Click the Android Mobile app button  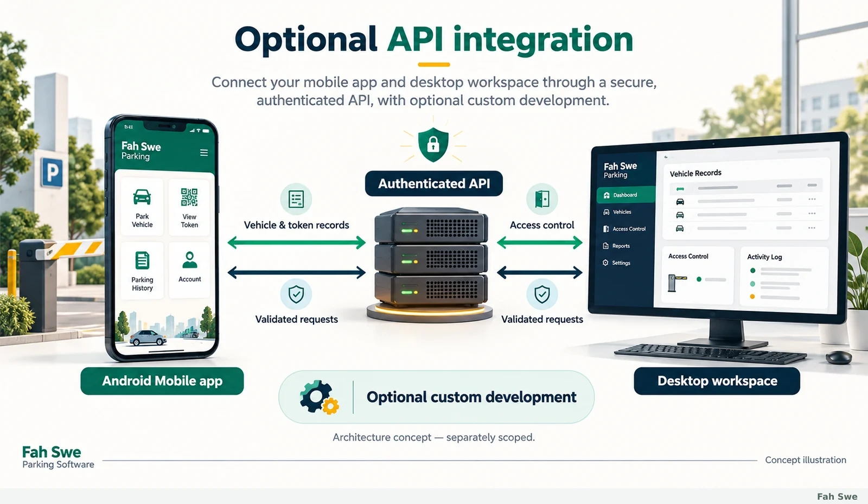[x=162, y=381]
